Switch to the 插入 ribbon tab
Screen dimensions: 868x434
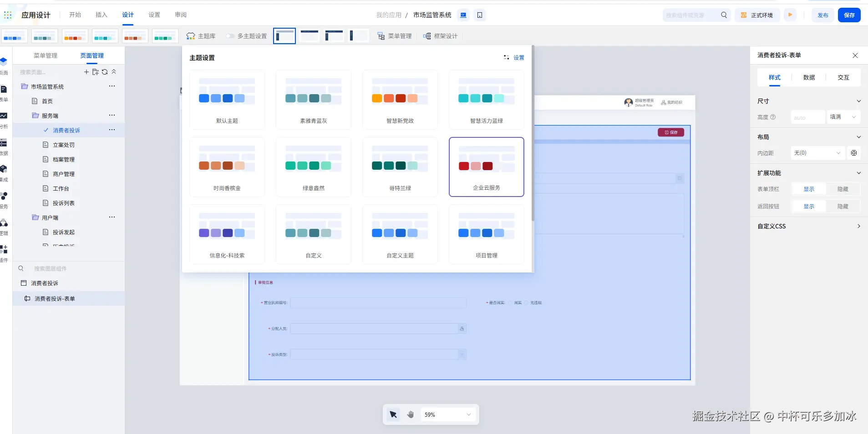tap(102, 15)
